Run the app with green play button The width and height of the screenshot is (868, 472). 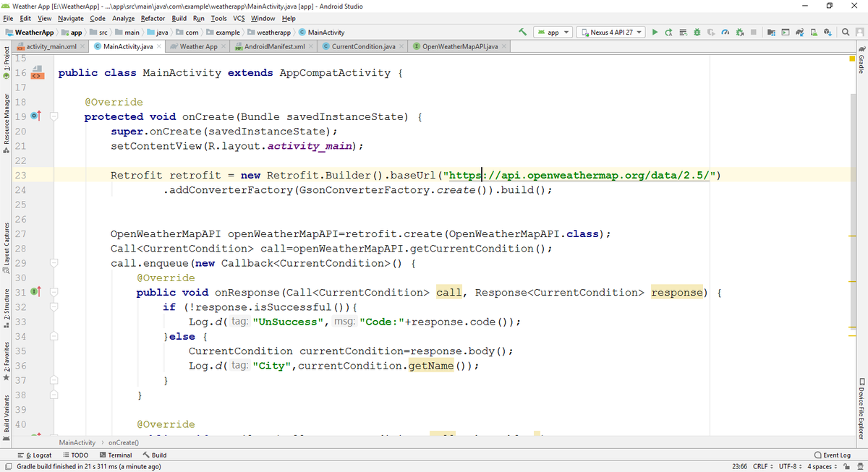[x=655, y=33]
